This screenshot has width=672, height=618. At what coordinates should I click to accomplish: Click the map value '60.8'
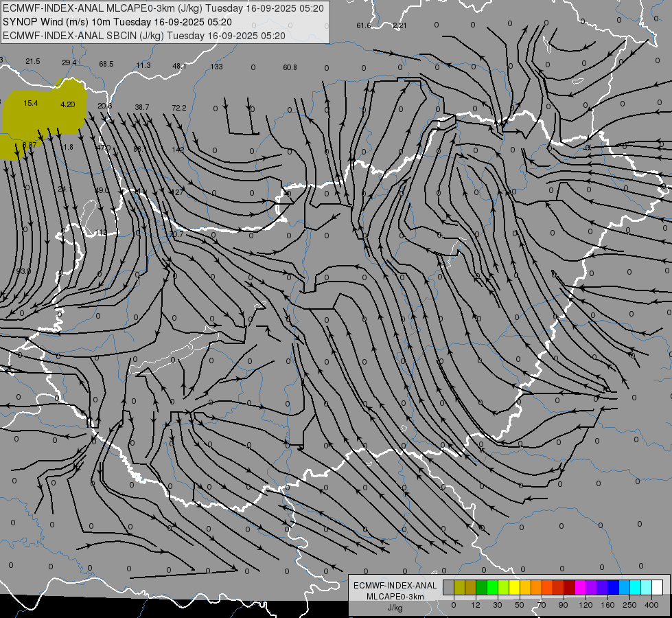coord(290,67)
